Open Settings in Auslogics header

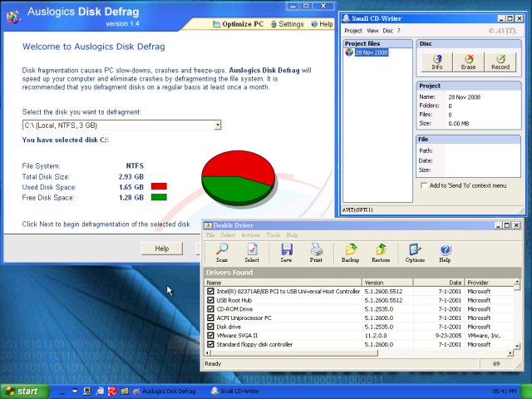point(288,24)
